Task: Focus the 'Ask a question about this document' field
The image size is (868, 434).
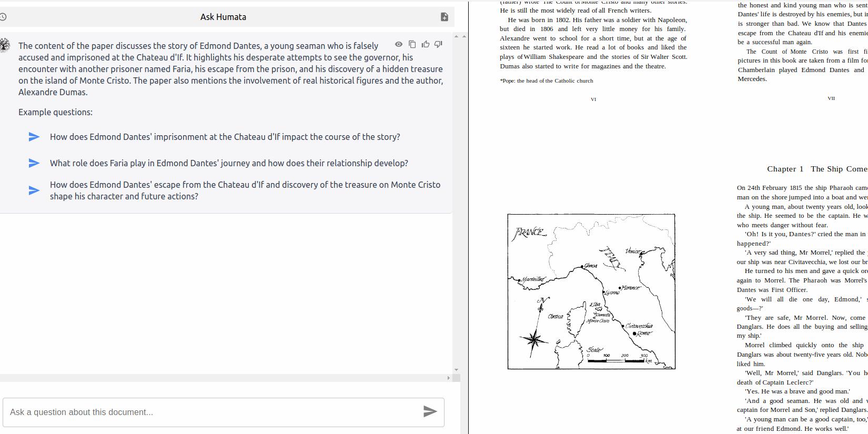Action: click(x=210, y=412)
